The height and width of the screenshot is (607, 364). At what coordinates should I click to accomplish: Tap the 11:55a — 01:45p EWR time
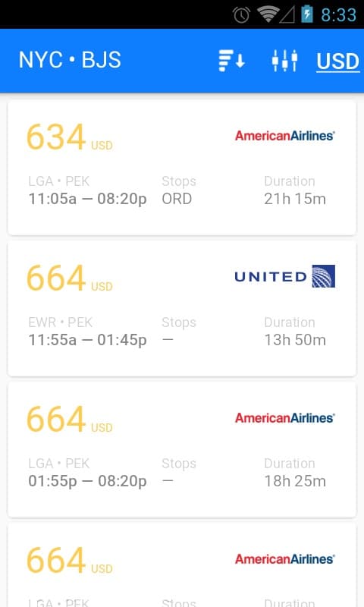87,340
